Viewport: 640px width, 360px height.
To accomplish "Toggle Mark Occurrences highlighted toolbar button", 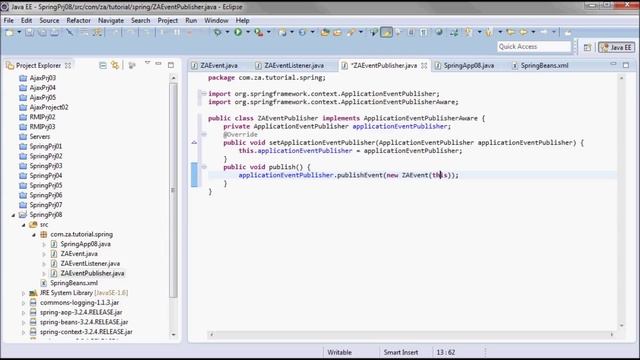I will (386, 32).
